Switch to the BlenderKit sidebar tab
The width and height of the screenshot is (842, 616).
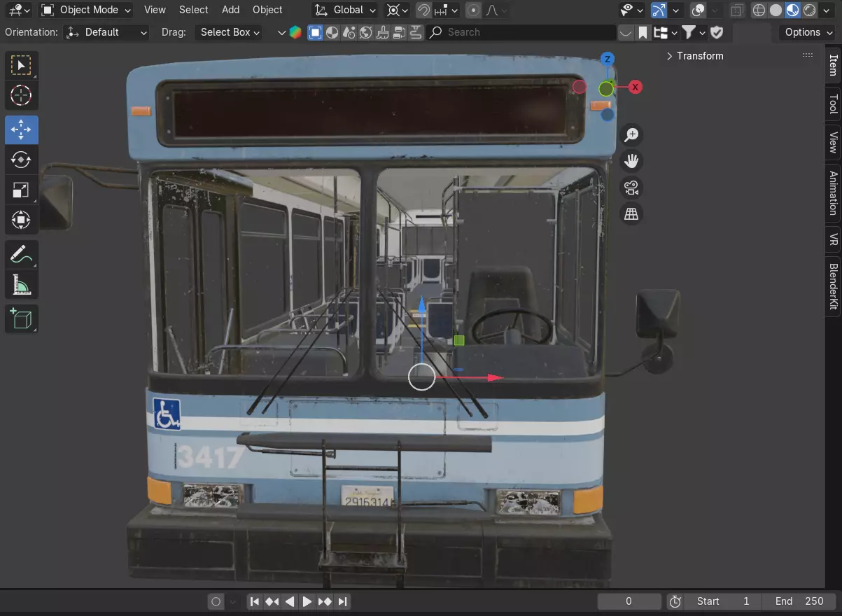click(833, 286)
